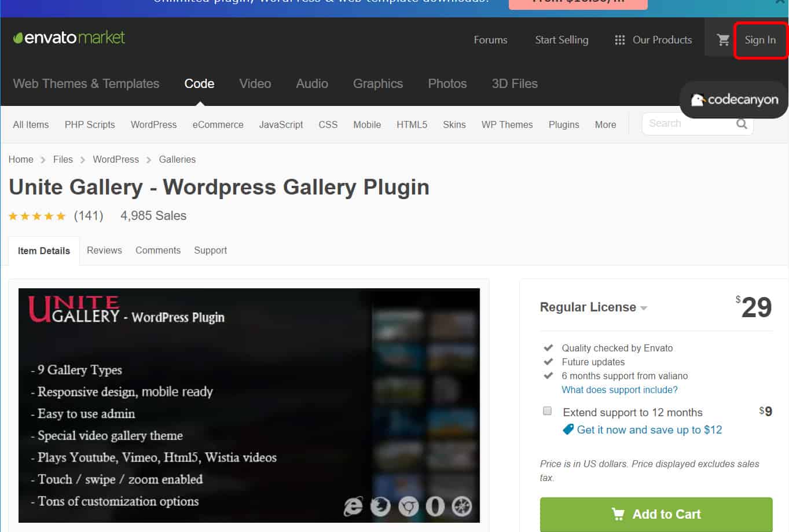Screen dimensions: 789x532
Task: Click the Internet Explorer browser icon
Action: pyautogui.click(x=353, y=507)
